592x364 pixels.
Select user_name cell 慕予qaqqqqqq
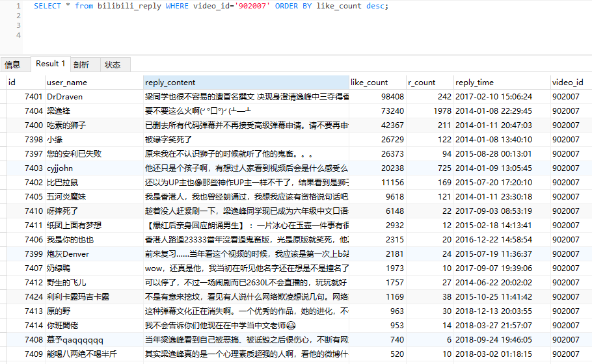(x=94, y=340)
